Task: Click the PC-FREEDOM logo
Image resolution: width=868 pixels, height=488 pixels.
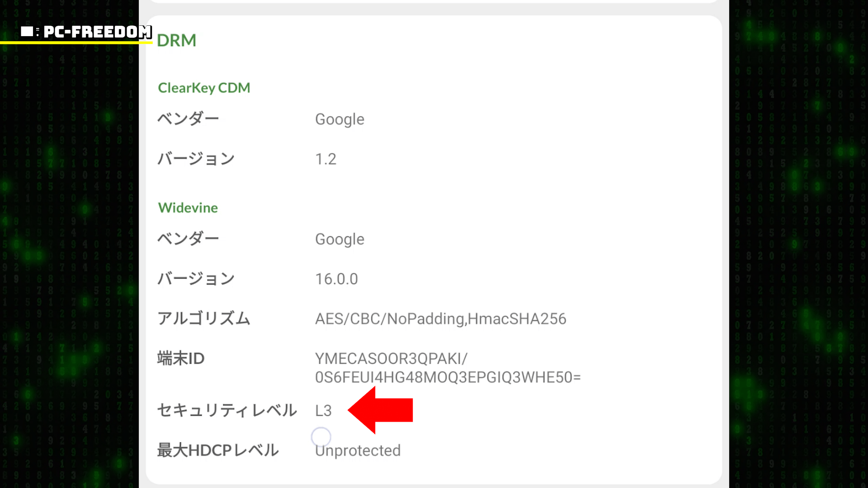Action: 86,32
